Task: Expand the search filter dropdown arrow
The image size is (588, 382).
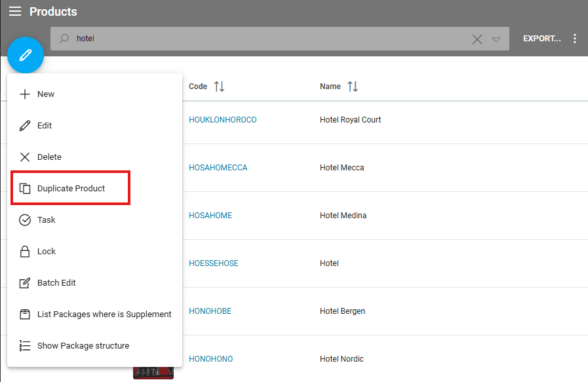Action: (496, 39)
